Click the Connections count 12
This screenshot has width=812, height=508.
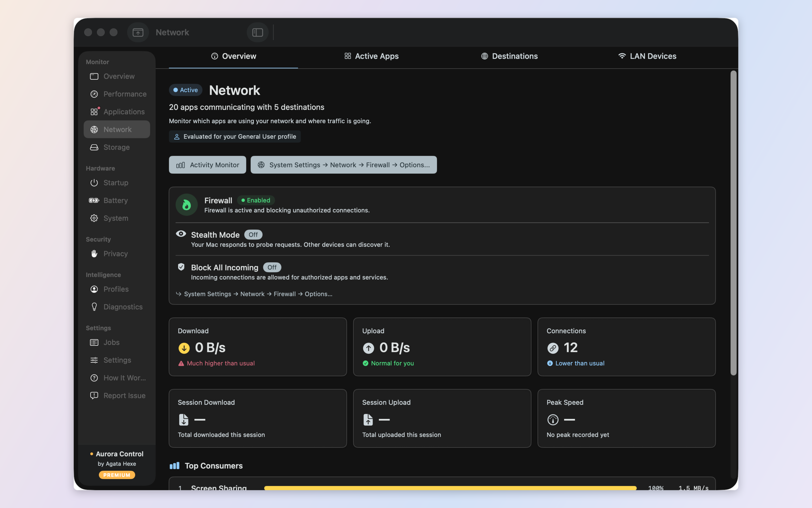coord(571,347)
